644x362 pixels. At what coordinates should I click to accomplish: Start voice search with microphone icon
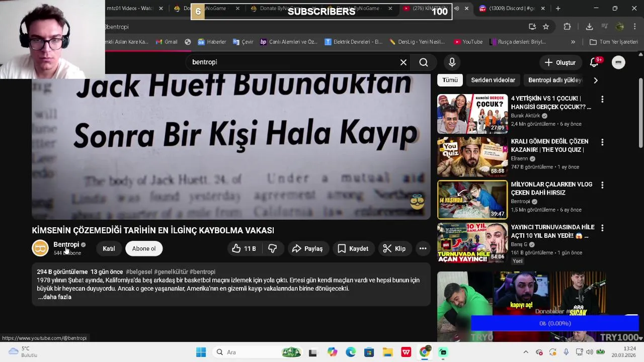452,62
